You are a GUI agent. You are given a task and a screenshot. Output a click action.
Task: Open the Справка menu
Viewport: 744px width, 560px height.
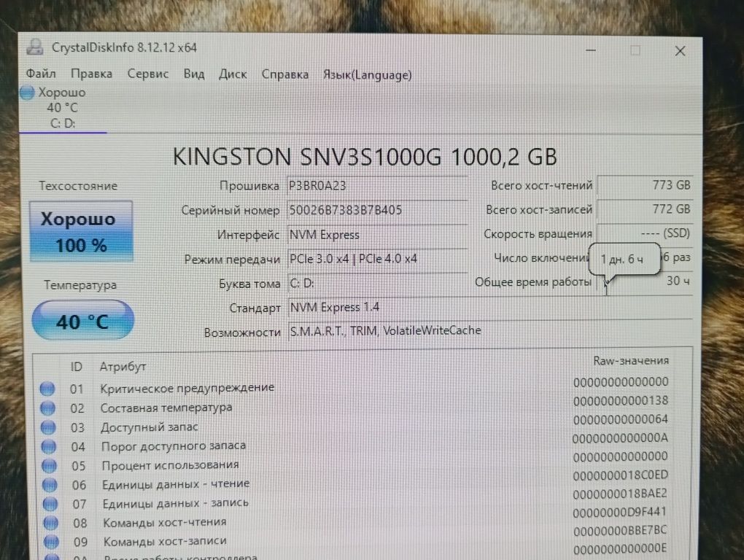pyautogui.click(x=285, y=74)
